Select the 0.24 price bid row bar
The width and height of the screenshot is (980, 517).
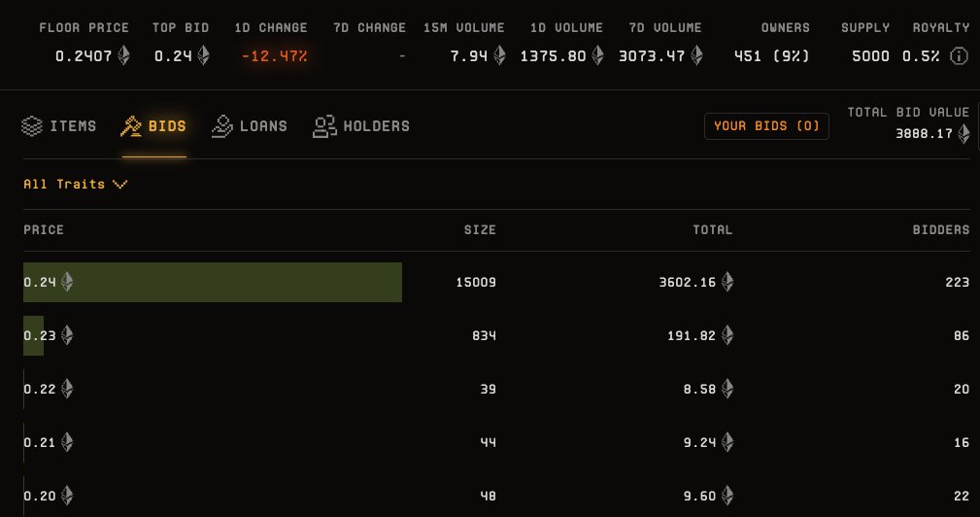tap(213, 282)
